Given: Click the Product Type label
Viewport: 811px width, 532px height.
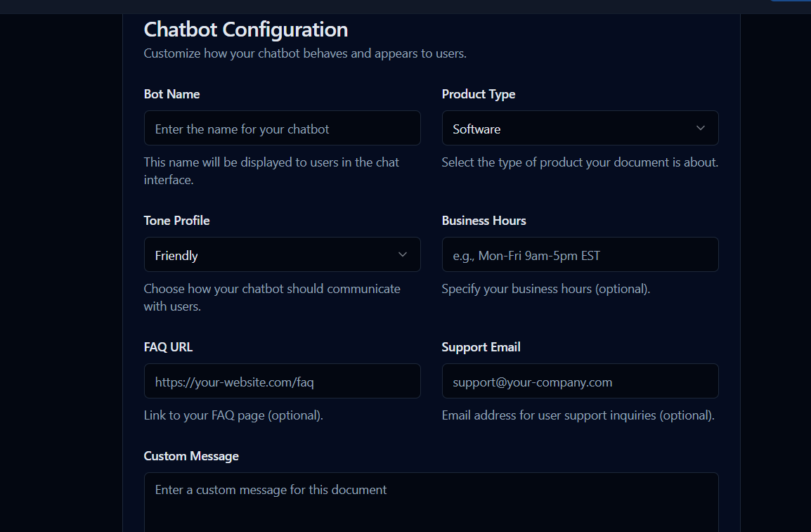Looking at the screenshot, I should pyautogui.click(x=478, y=93).
